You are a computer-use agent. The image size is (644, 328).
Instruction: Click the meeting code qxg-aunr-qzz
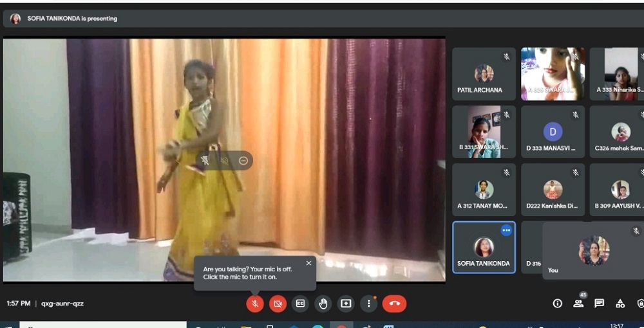click(x=62, y=304)
